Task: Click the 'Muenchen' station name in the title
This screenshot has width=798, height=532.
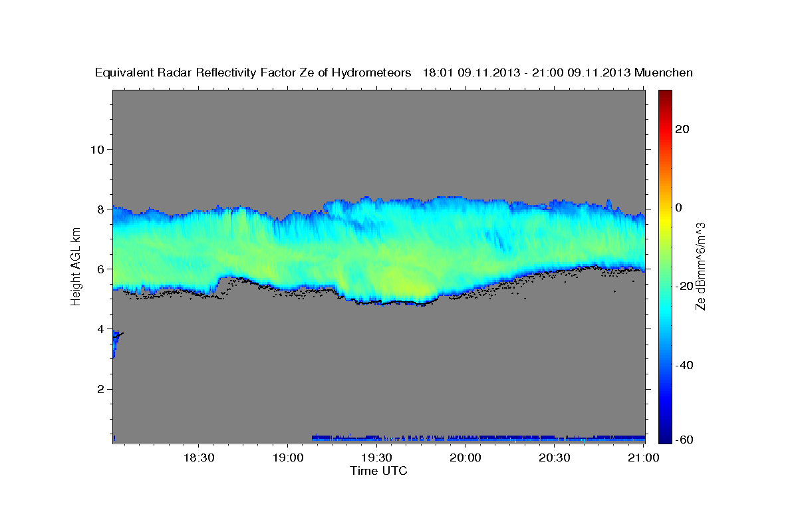Action: pyautogui.click(x=664, y=72)
